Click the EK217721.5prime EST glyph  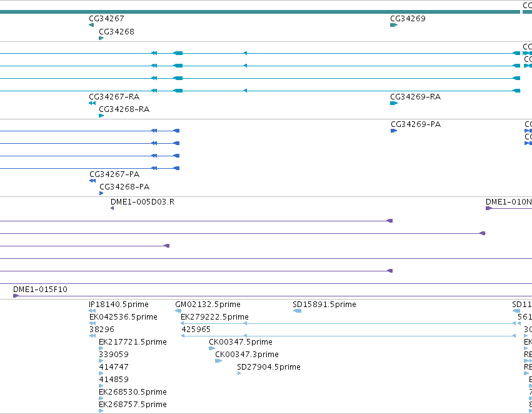click(101, 348)
